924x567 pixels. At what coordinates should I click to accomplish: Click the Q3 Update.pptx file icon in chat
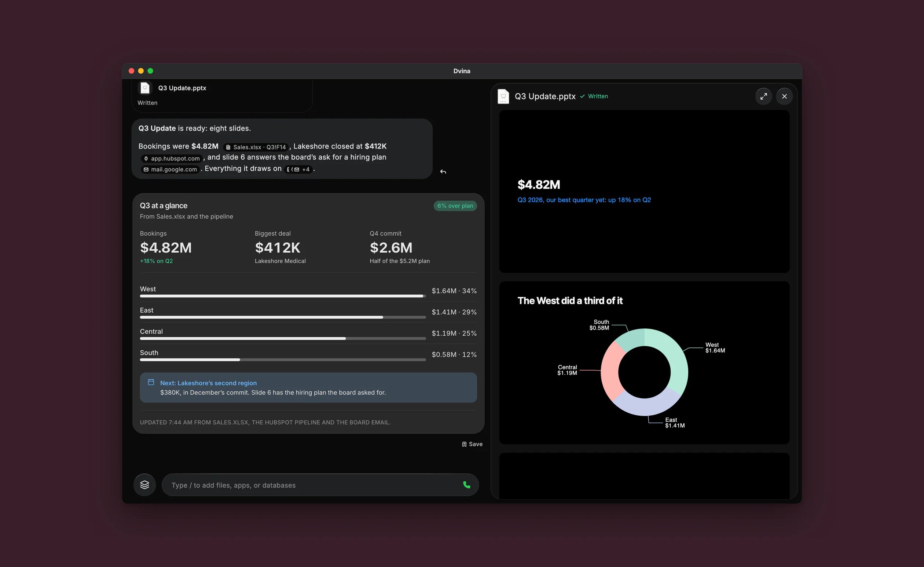(x=145, y=88)
